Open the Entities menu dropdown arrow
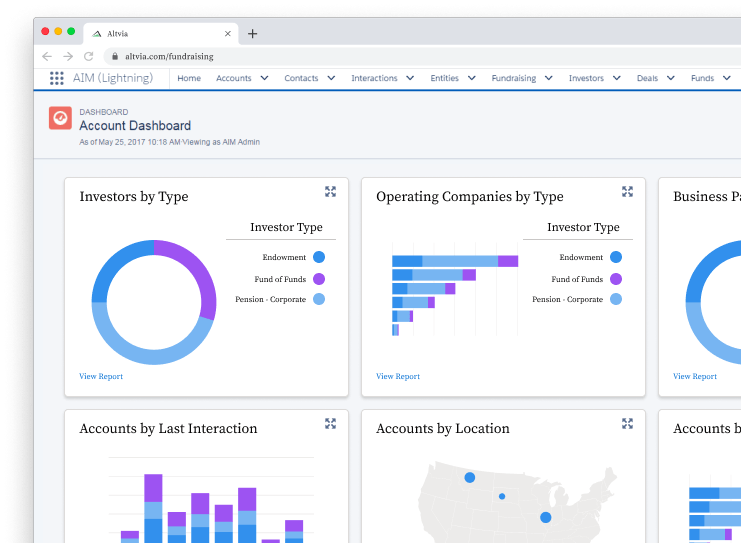741x543 pixels. (472, 78)
